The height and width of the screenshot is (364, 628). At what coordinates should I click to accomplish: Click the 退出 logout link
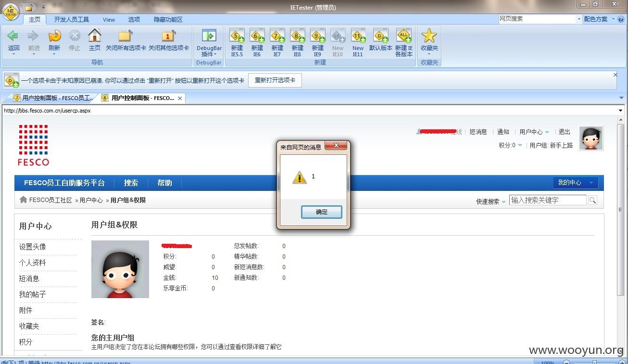pos(565,132)
